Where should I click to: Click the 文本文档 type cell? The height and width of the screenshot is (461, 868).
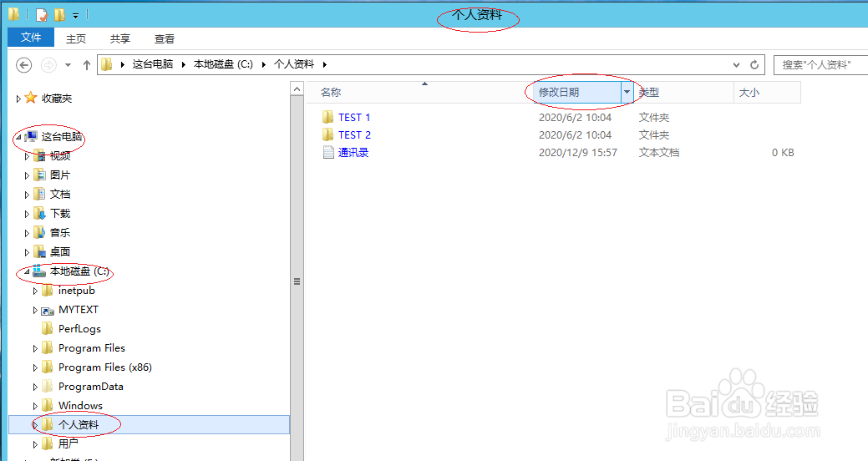pyautogui.click(x=659, y=153)
